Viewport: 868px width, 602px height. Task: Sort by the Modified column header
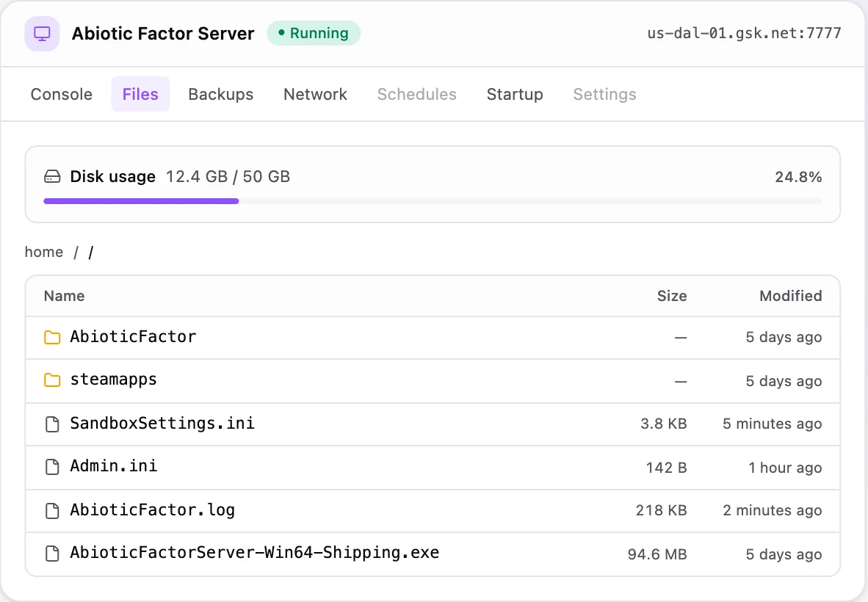tap(790, 296)
